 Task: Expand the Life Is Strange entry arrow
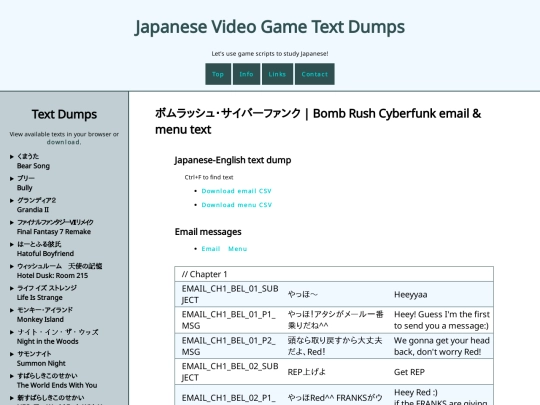tap(12, 288)
